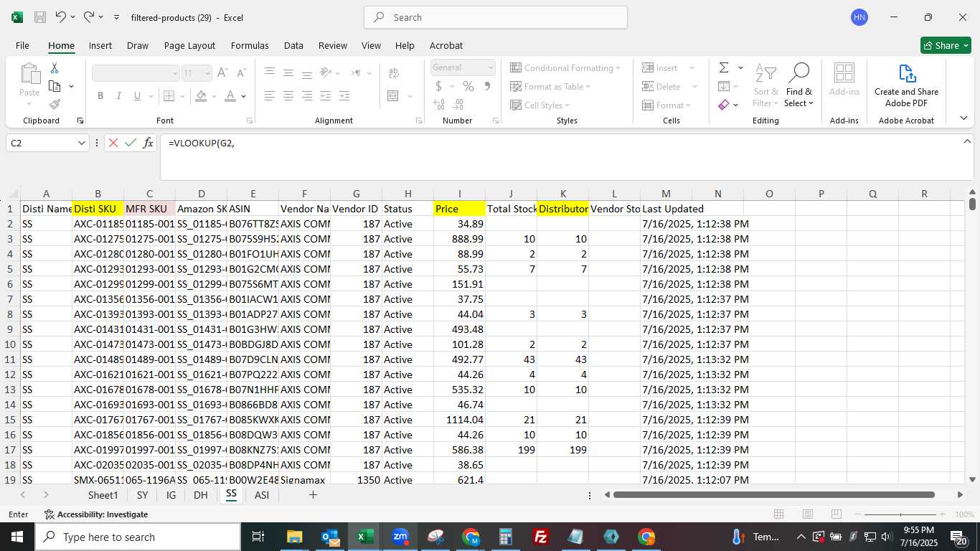The width and height of the screenshot is (980, 551).
Task: Switch to Page Break Preview in status bar
Action: click(836, 514)
